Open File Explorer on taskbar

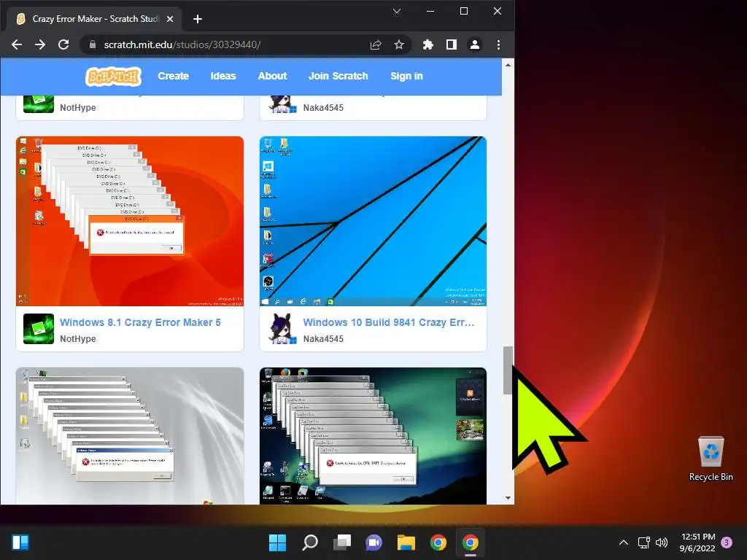pos(406,542)
